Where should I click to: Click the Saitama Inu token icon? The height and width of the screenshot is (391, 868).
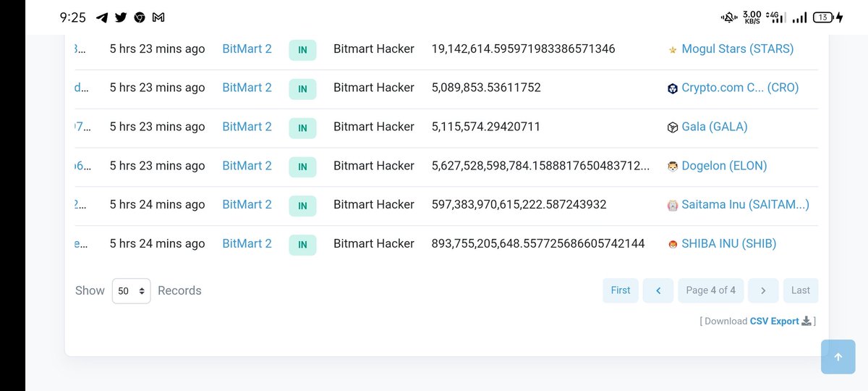[x=673, y=205]
